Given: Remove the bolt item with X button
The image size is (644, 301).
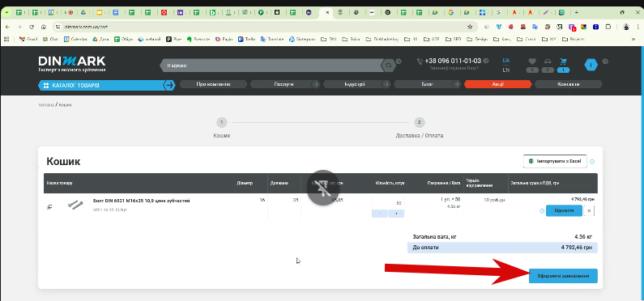Looking at the screenshot, I should pos(589,211).
